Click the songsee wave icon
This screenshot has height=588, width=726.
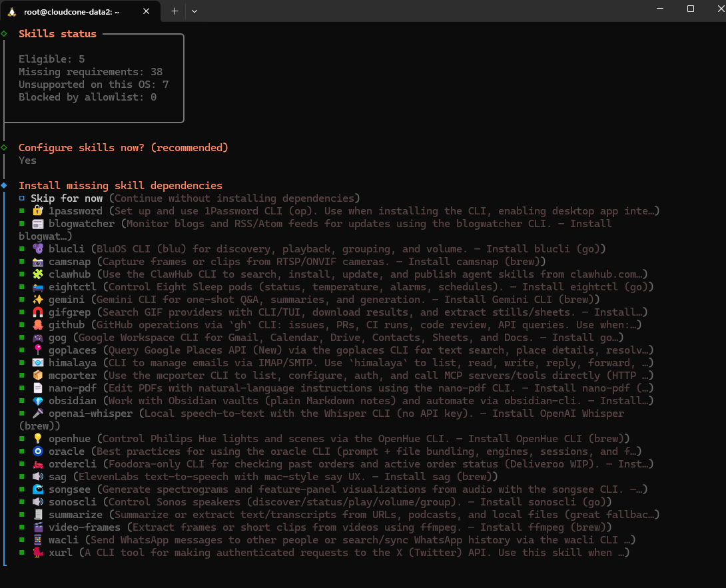click(38, 489)
